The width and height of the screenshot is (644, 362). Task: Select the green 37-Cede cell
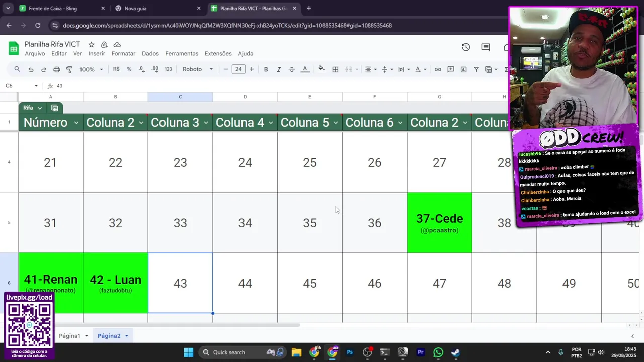tap(439, 222)
